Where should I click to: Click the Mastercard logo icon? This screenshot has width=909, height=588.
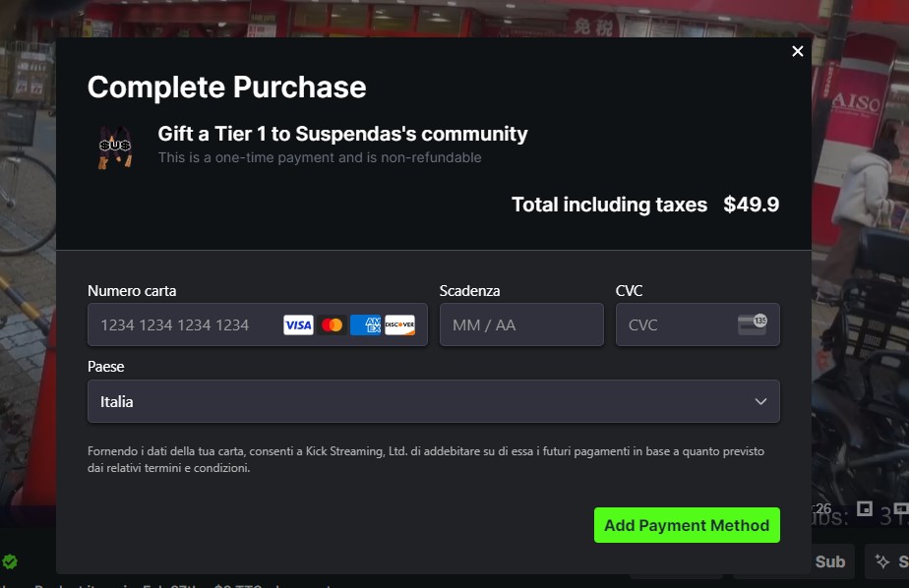[332, 325]
